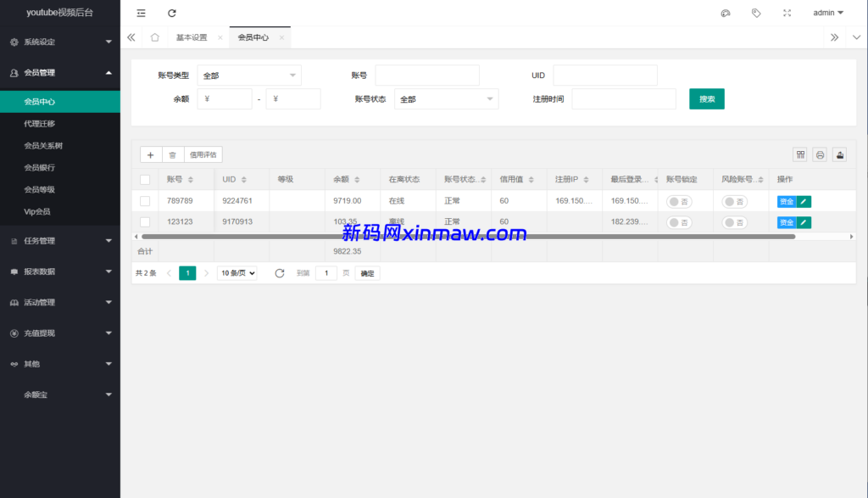Screen dimensions: 868x498
Task: Focus the UID search input
Action: tap(605, 76)
